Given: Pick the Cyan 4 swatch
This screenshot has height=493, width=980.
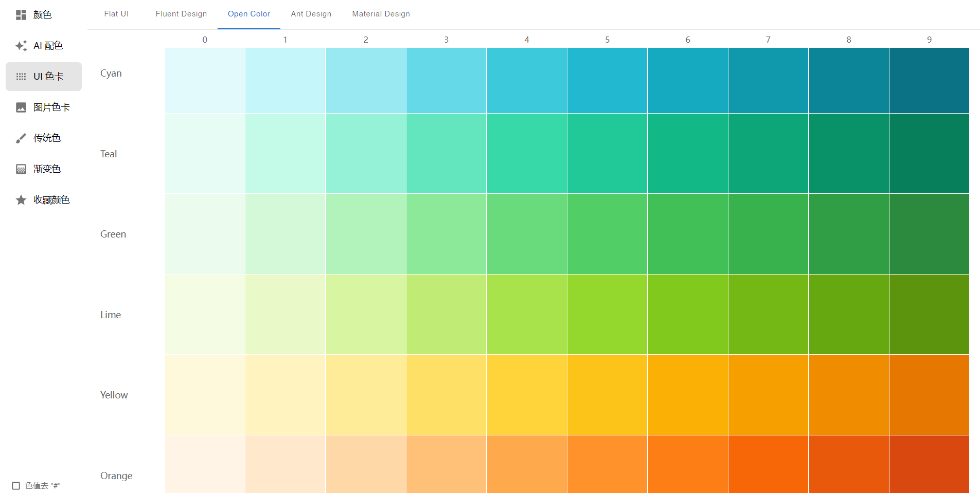Looking at the screenshot, I should coord(527,81).
